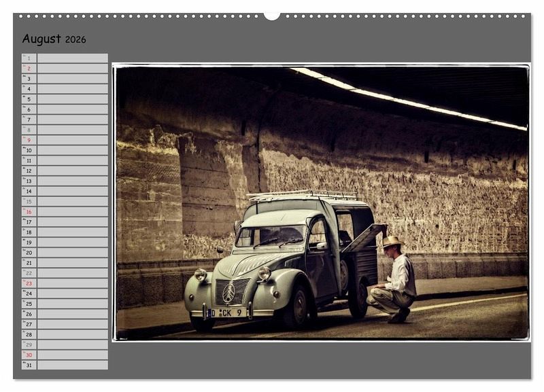Select the red Sunday 23 date cell
544x392 pixels.
[x=29, y=283]
